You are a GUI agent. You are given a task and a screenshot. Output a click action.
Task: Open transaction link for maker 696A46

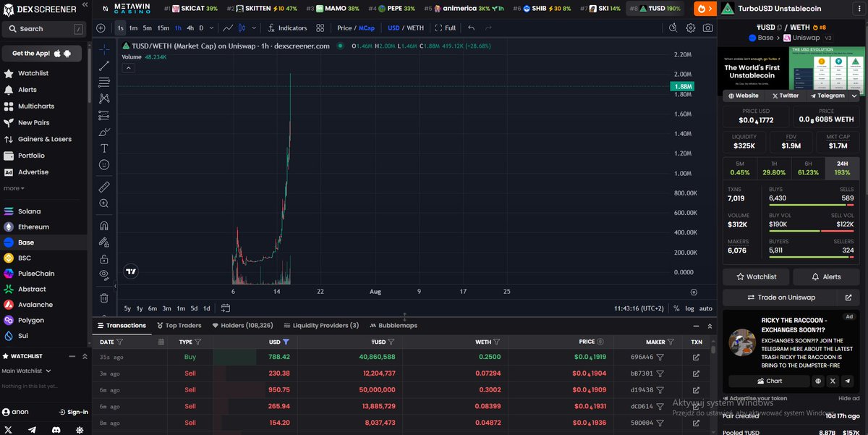coord(696,357)
